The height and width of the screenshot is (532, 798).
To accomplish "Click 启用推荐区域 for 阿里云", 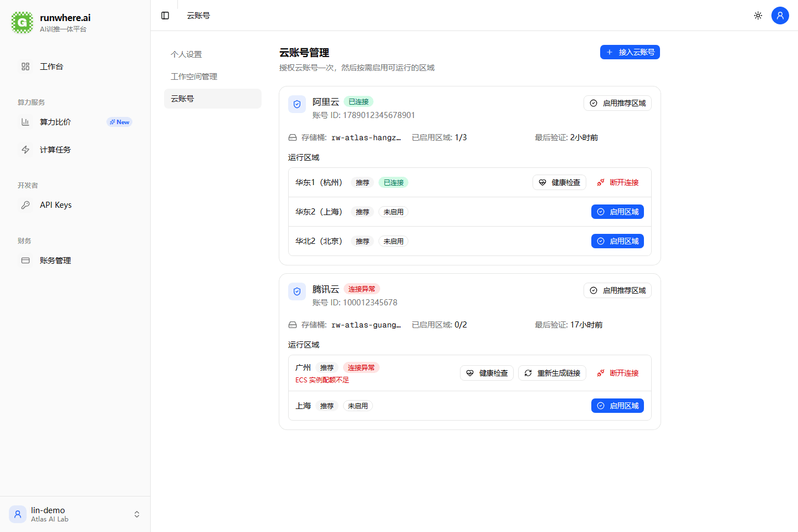I will 617,103.
